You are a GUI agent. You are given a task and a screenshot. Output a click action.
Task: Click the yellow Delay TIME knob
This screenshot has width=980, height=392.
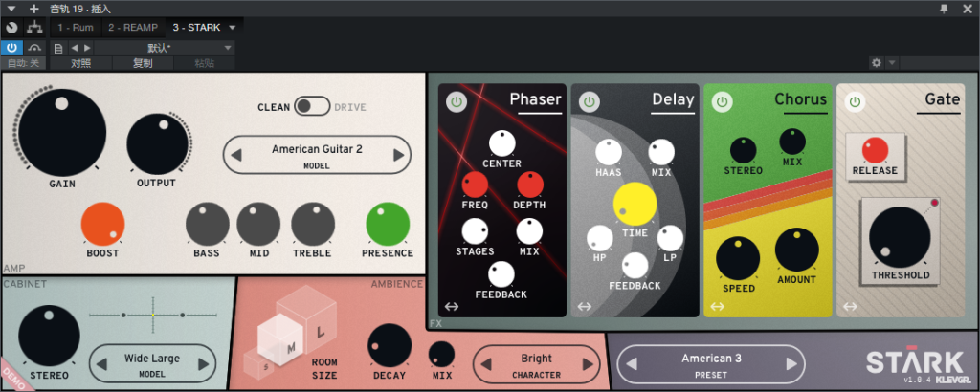point(635,204)
